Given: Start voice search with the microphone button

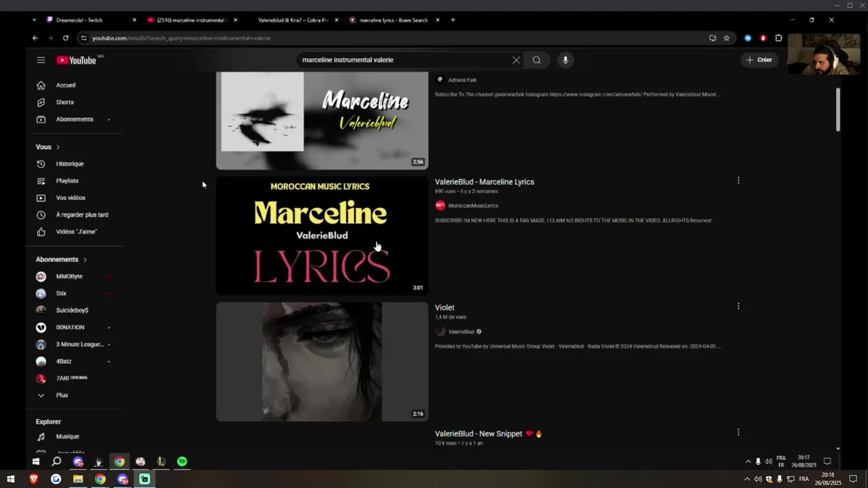Looking at the screenshot, I should click(x=566, y=60).
